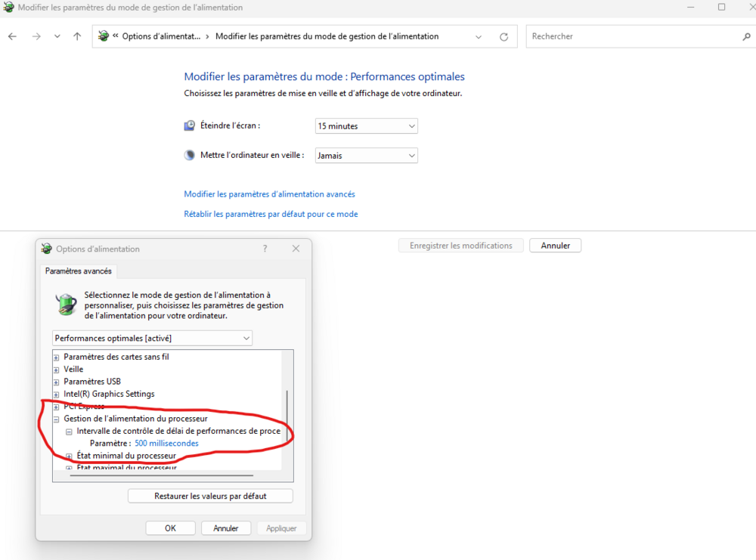Image resolution: width=756 pixels, height=560 pixels.
Task: Expand État minimal du processeur
Action: tap(69, 456)
